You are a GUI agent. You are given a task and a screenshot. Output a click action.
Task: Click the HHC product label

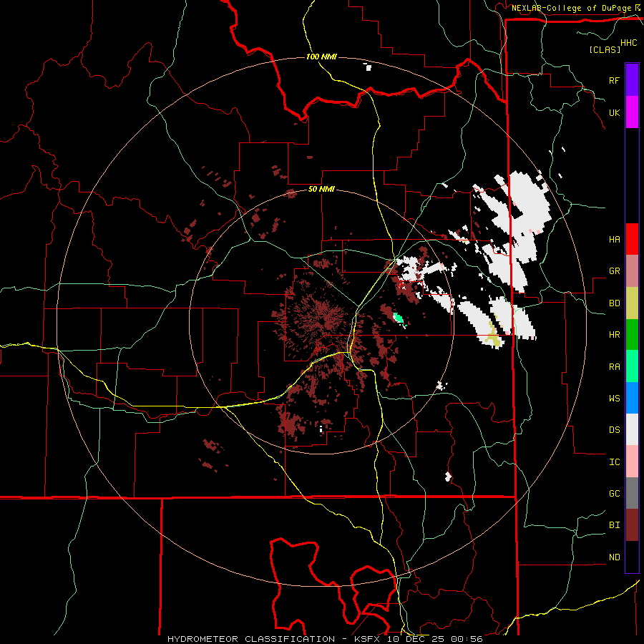[x=629, y=43]
